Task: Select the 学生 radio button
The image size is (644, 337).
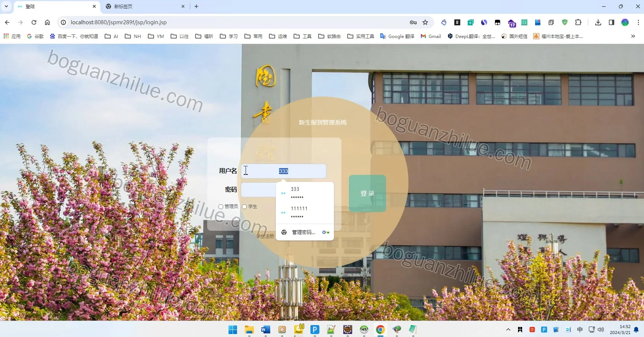Action: pos(244,207)
